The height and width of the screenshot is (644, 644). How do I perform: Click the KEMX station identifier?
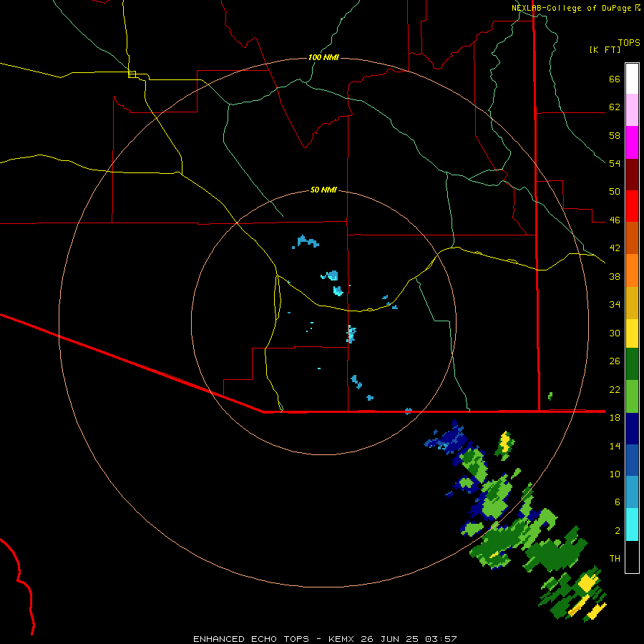click(x=343, y=639)
